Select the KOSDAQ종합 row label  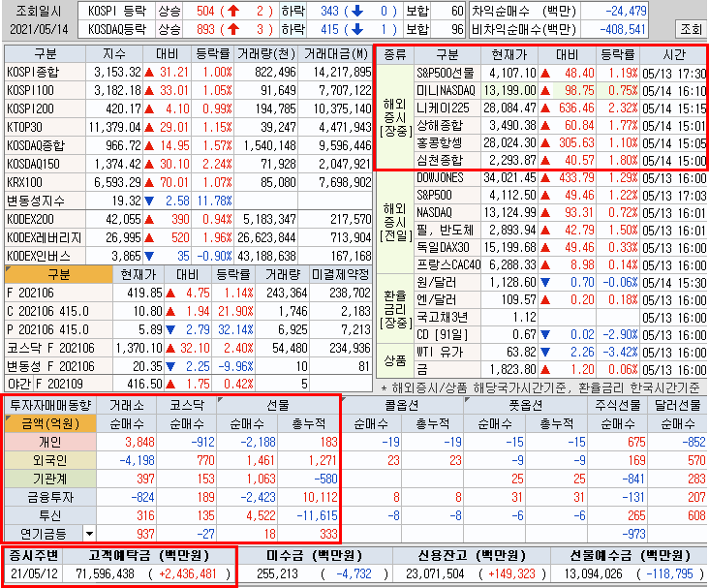[45, 145]
